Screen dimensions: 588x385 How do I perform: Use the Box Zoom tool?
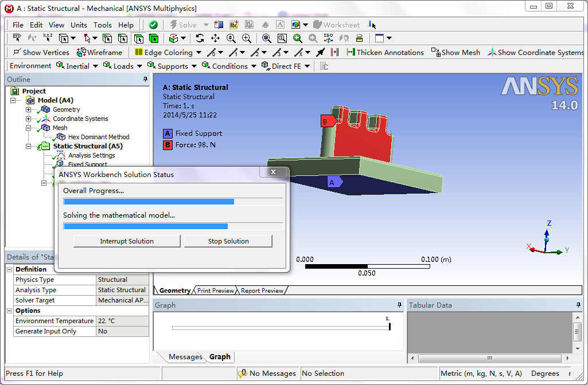282,38
